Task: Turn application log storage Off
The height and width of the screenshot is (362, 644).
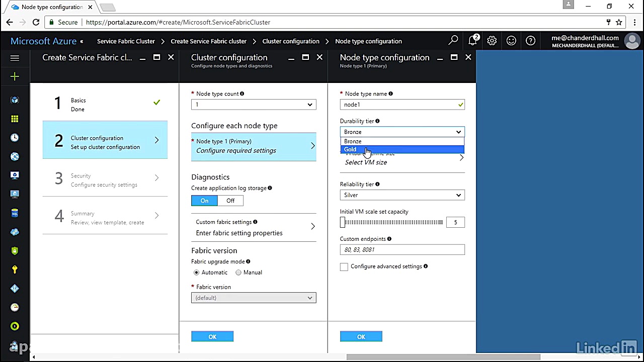Action: [230, 201]
